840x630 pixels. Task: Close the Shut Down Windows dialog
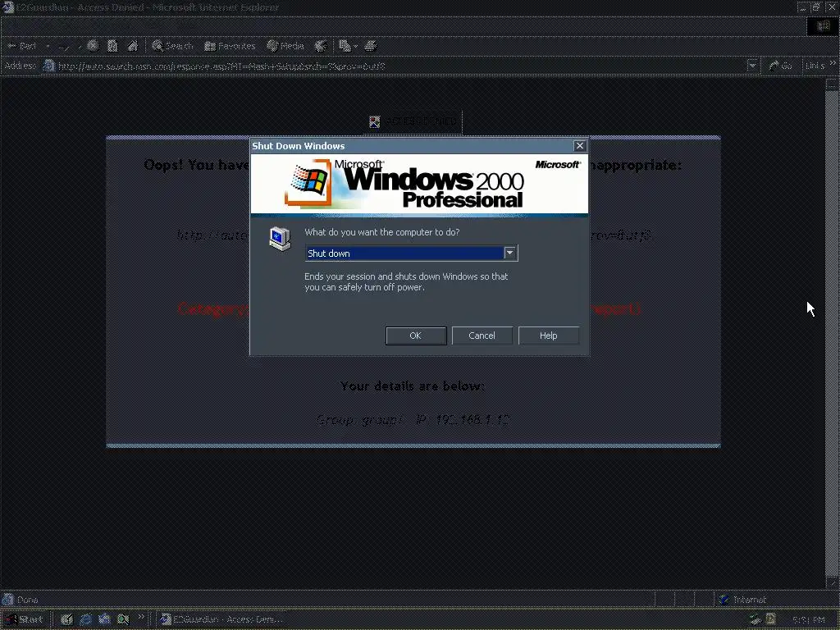579,146
